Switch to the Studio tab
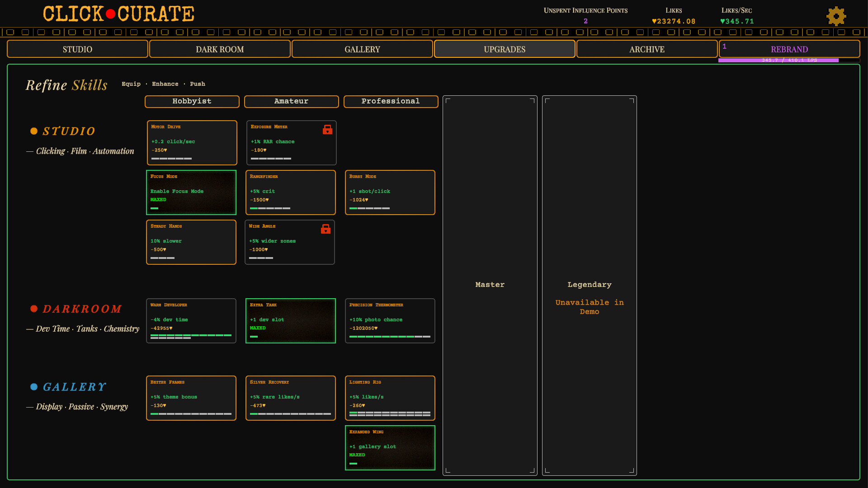 click(77, 49)
